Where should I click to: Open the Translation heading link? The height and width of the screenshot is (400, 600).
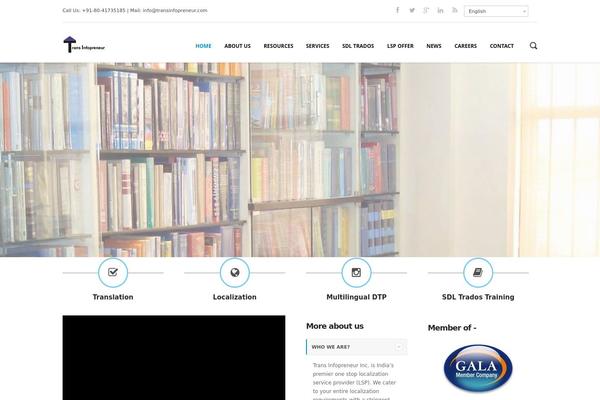pos(113,297)
